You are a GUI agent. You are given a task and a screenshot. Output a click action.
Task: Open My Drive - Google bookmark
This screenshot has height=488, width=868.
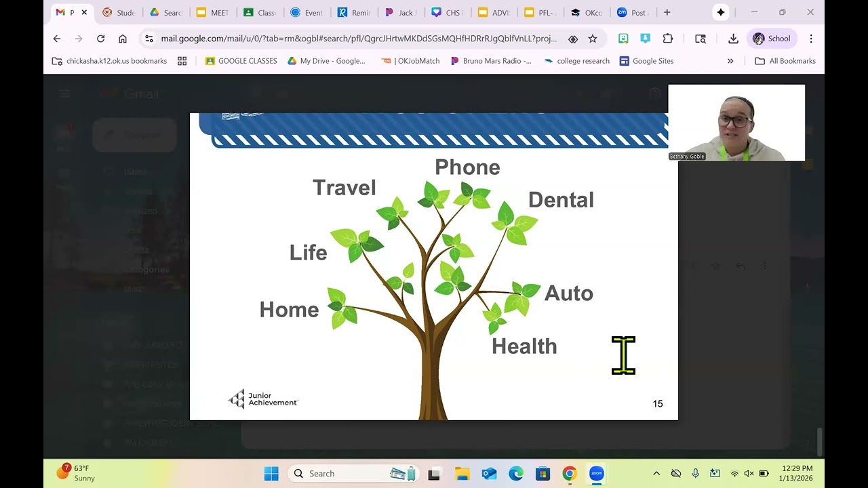click(x=326, y=61)
